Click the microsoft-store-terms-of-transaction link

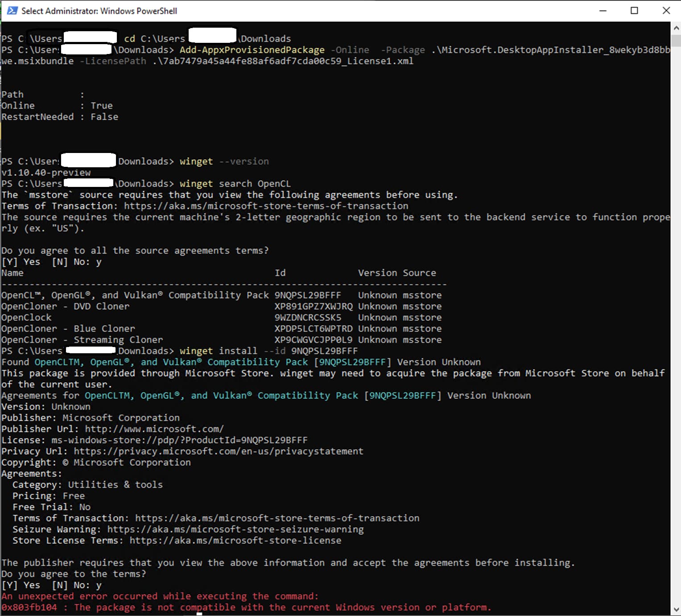[x=265, y=206]
